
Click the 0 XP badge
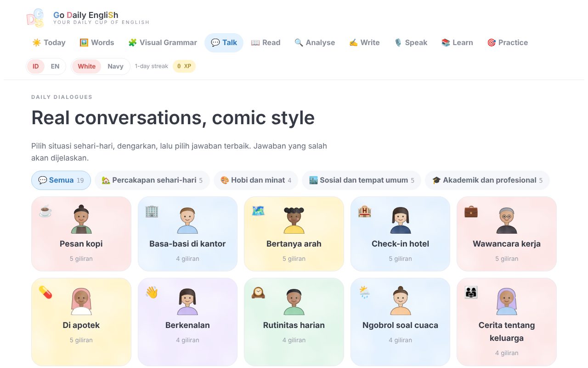[184, 66]
